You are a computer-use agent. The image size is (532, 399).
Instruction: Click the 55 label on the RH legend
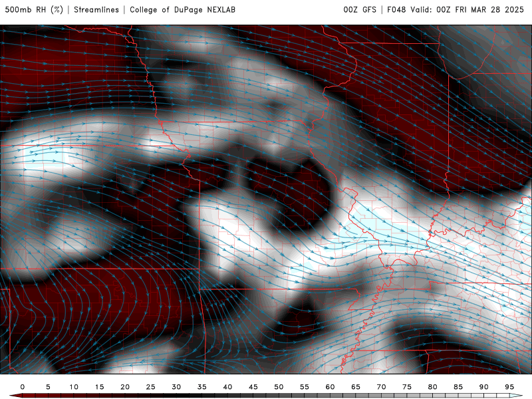[x=305, y=387]
